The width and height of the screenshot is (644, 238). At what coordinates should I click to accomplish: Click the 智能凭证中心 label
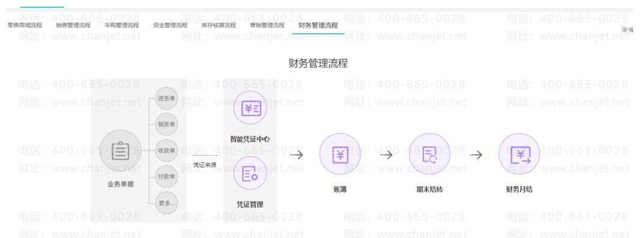coord(250,139)
